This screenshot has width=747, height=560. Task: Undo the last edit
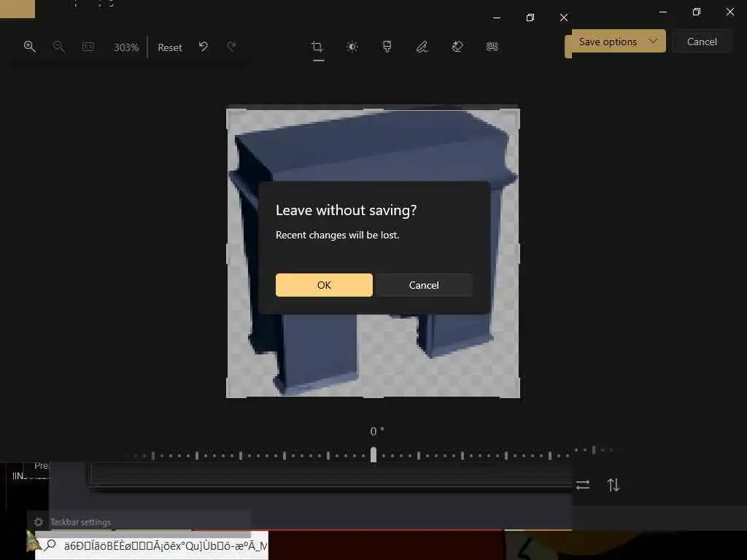(204, 47)
